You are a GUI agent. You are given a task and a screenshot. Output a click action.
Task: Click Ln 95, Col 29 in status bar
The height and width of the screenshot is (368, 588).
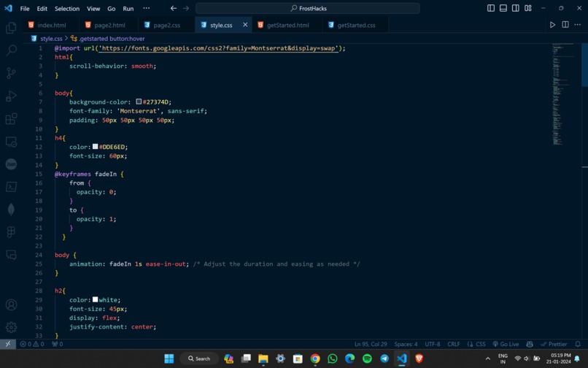[x=371, y=344]
